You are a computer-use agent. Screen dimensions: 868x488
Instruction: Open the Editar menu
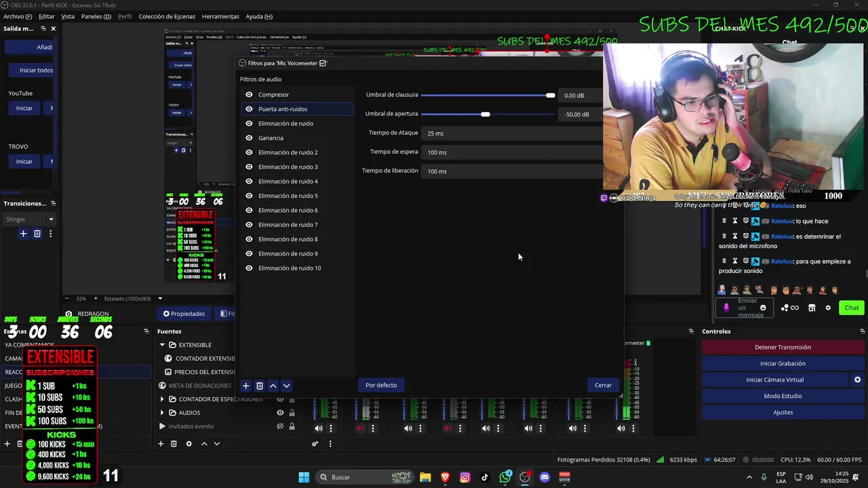(47, 16)
